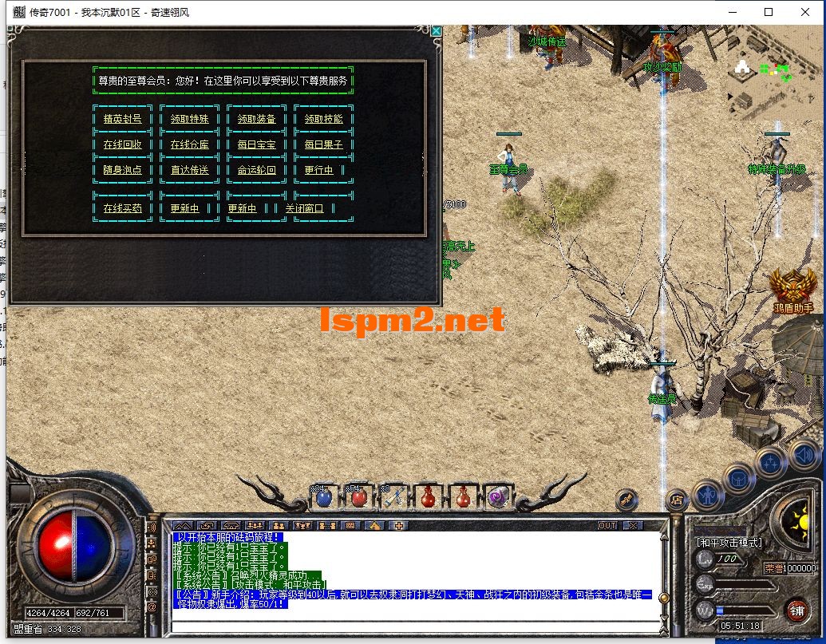Select the purple scroll item in quickbar
Screen dimensions: 826x644
[498, 497]
